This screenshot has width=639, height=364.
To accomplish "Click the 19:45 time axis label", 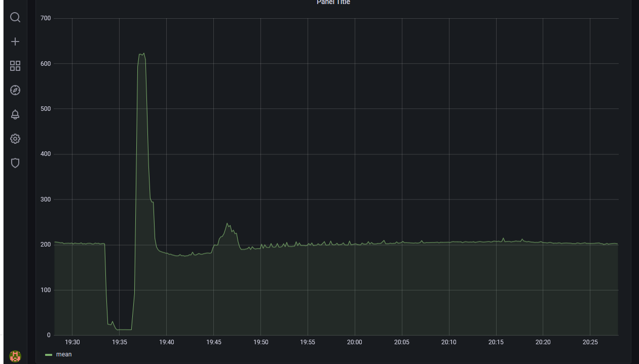I will coord(214,342).
